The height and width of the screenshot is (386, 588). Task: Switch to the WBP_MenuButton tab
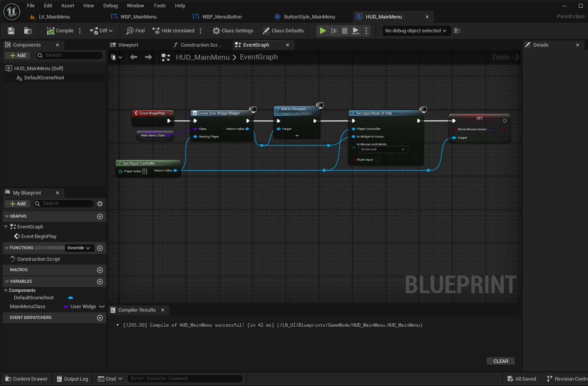(222, 17)
